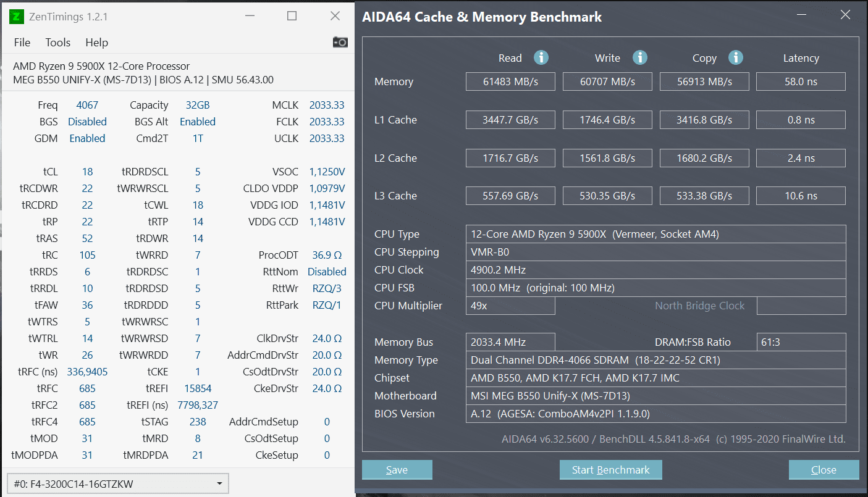Click the Freq value 4067

[x=87, y=105]
